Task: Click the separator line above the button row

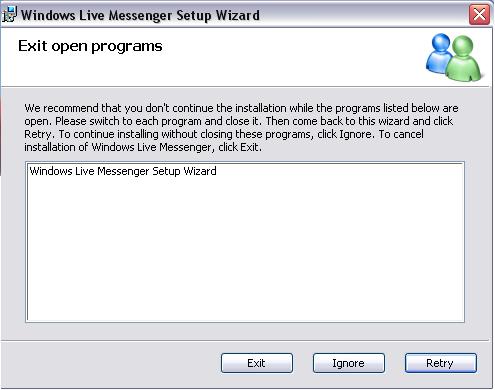Action: pos(246,340)
